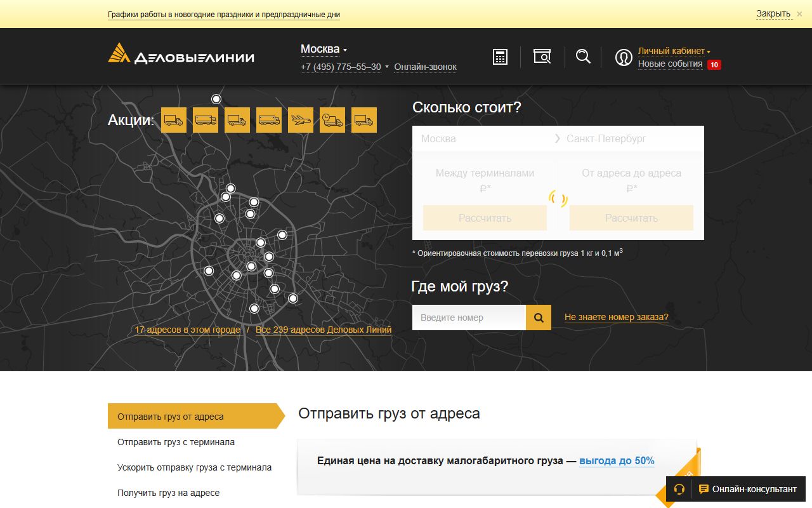Click the Онлайн-звонок link

425,67
